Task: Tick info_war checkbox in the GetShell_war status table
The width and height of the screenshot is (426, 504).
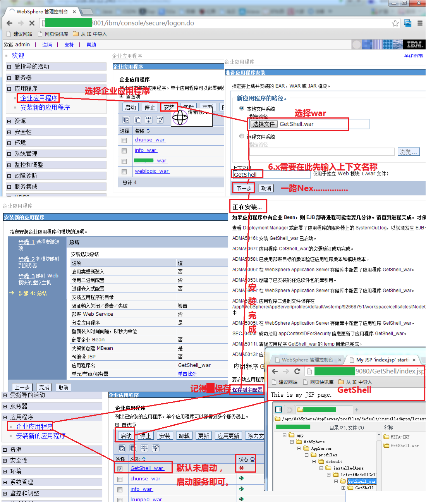Action: [x=120, y=490]
